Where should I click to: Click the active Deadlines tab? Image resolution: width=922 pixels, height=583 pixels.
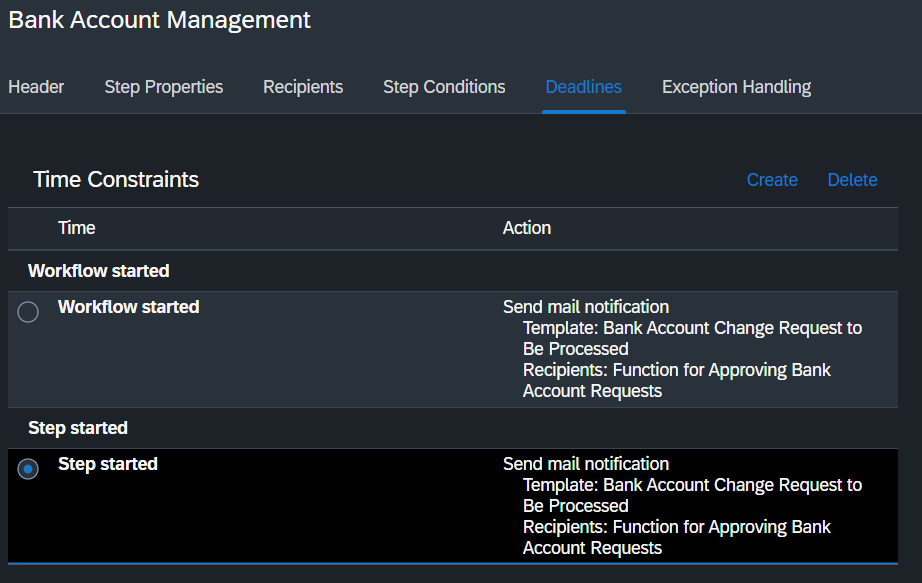583,87
